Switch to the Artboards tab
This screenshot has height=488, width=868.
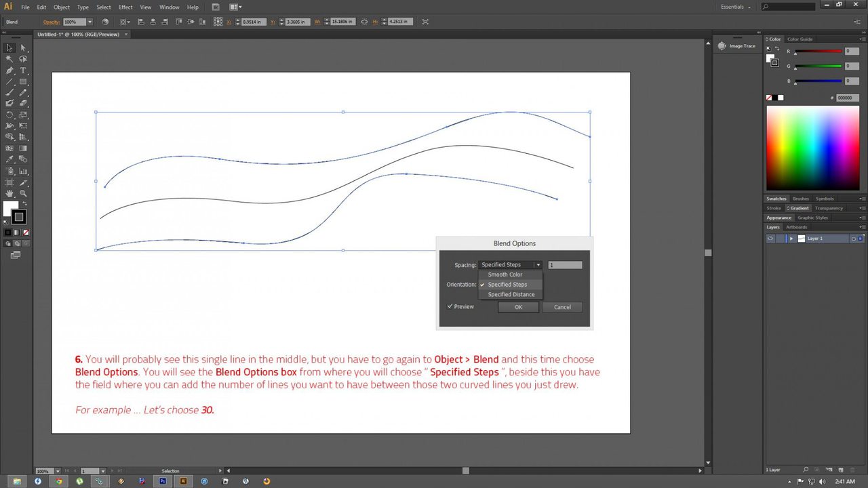pos(797,227)
